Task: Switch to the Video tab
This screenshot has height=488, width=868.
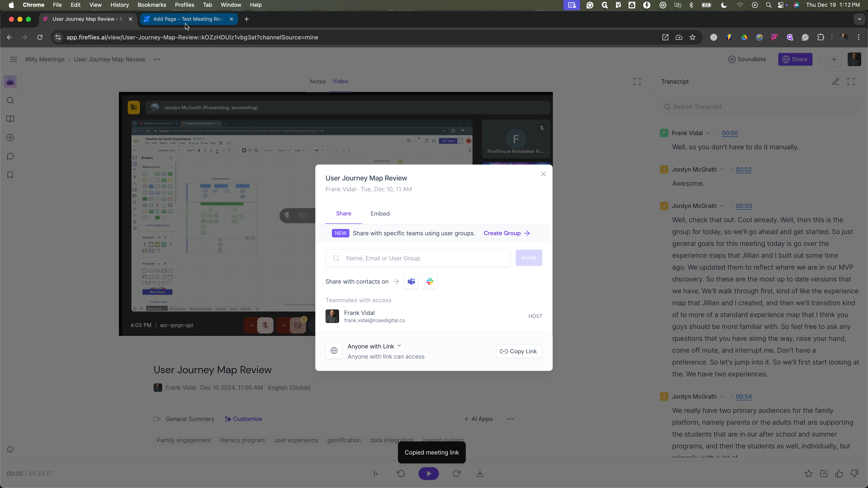Action: coord(340,81)
